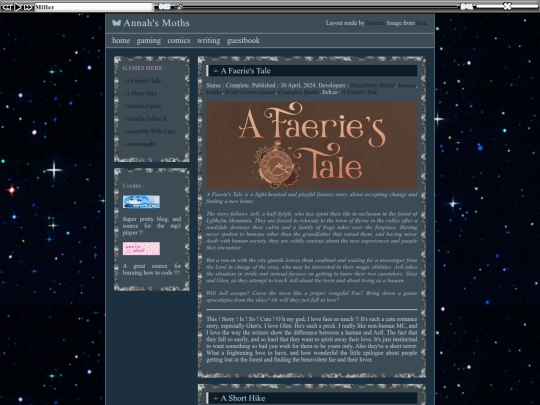The width and height of the screenshot is (540, 405).
Task: Open the comics section
Action: [x=179, y=40]
